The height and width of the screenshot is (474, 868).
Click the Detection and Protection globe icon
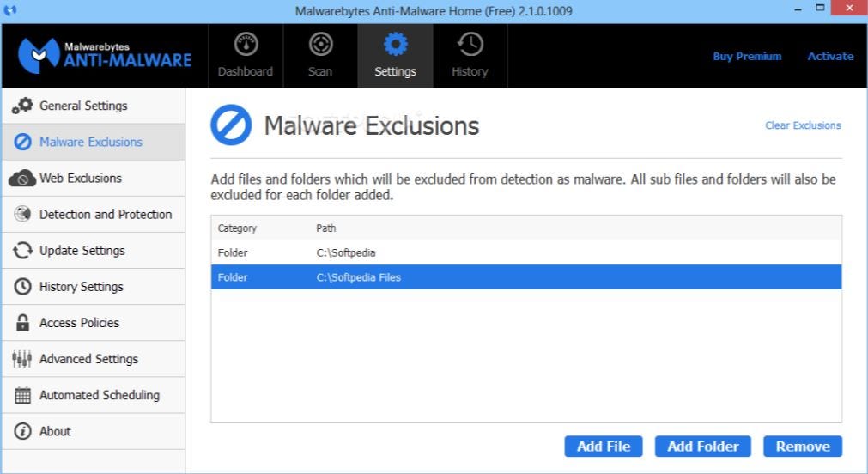click(x=22, y=215)
